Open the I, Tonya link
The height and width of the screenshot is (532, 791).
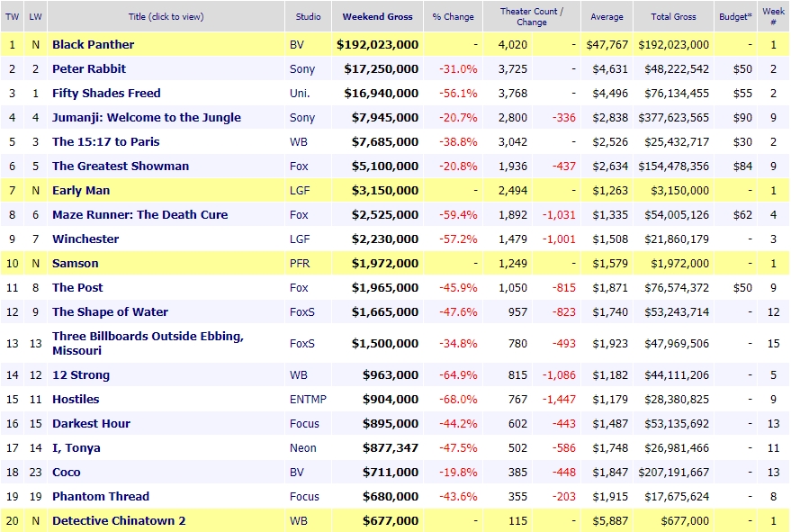pyautogui.click(x=76, y=447)
